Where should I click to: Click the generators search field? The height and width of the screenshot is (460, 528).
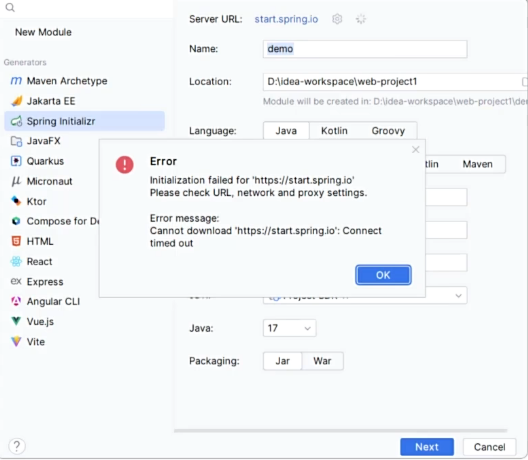[x=88, y=8]
